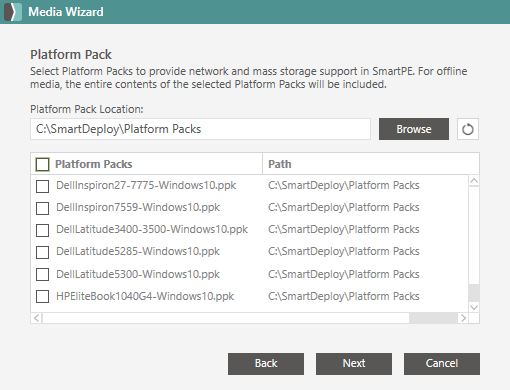Screen dimensions: 510x390
Task: Check DellInspiron7559-Windows10.ppk
Action: tap(42, 208)
